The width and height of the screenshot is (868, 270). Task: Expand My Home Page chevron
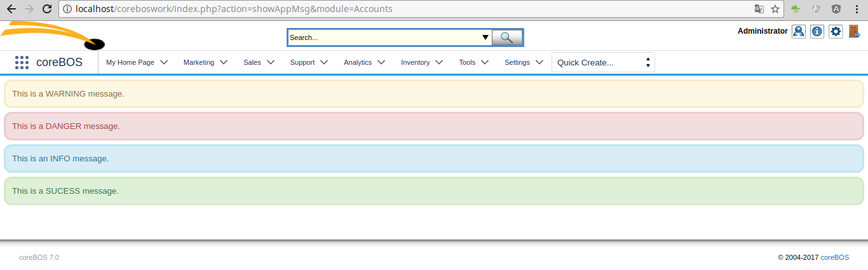tap(164, 62)
